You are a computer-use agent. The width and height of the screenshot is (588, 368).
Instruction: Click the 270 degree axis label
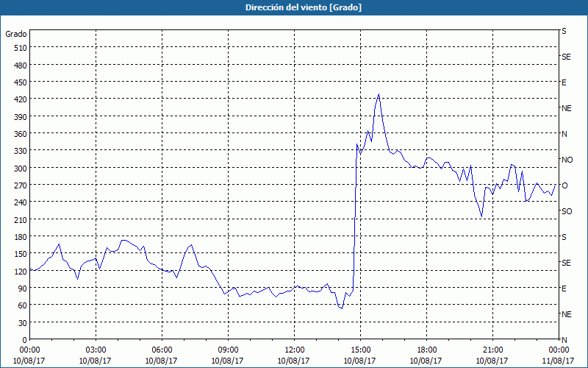click(x=21, y=185)
